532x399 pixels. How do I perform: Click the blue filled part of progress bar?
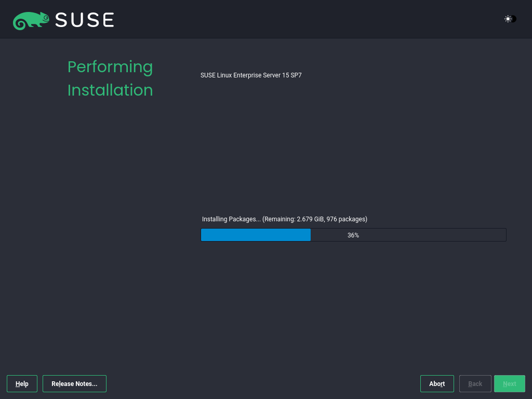[x=256, y=235]
